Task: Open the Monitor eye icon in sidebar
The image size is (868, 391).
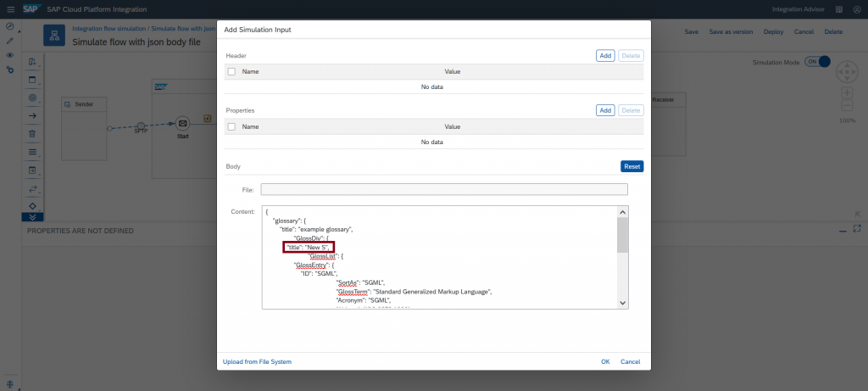Action: pyautogui.click(x=9, y=55)
